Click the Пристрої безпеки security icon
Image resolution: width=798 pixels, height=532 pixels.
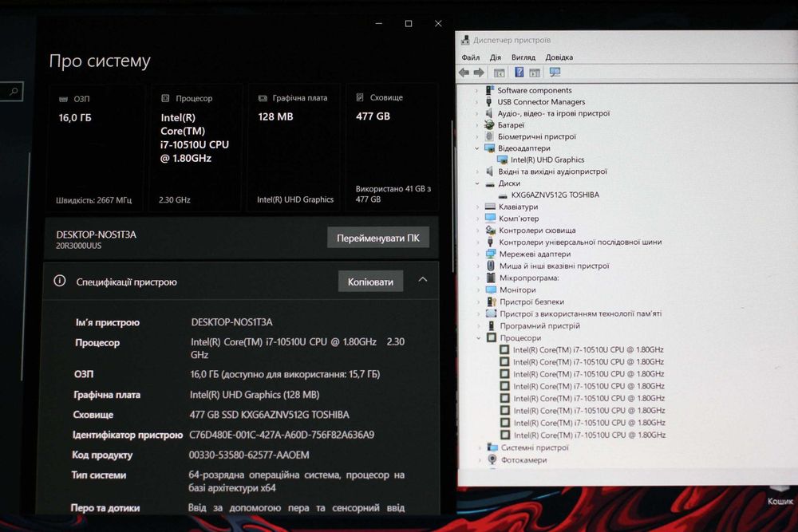(491, 301)
